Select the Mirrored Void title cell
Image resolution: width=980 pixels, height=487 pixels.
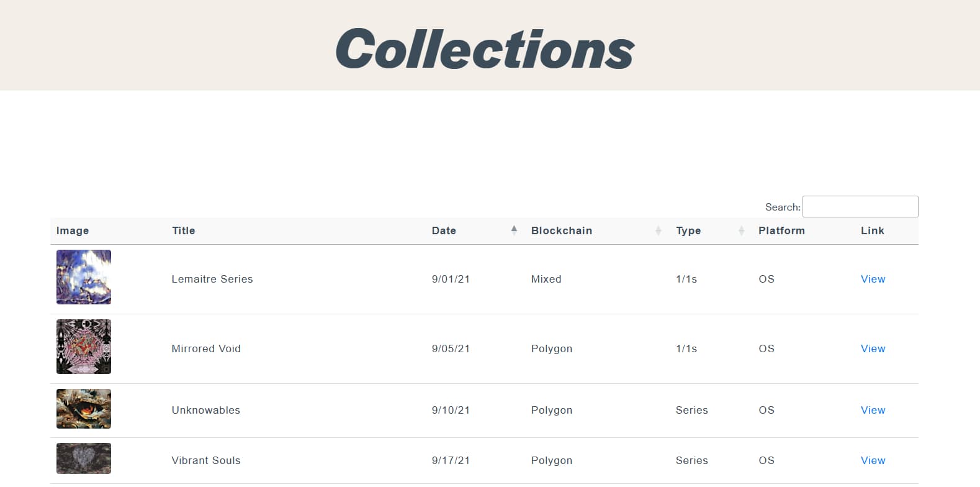(206, 348)
